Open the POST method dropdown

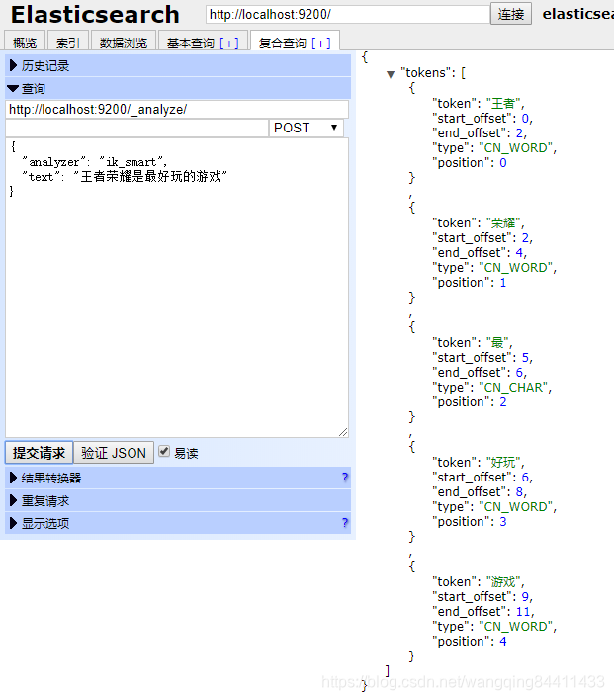tap(306, 128)
